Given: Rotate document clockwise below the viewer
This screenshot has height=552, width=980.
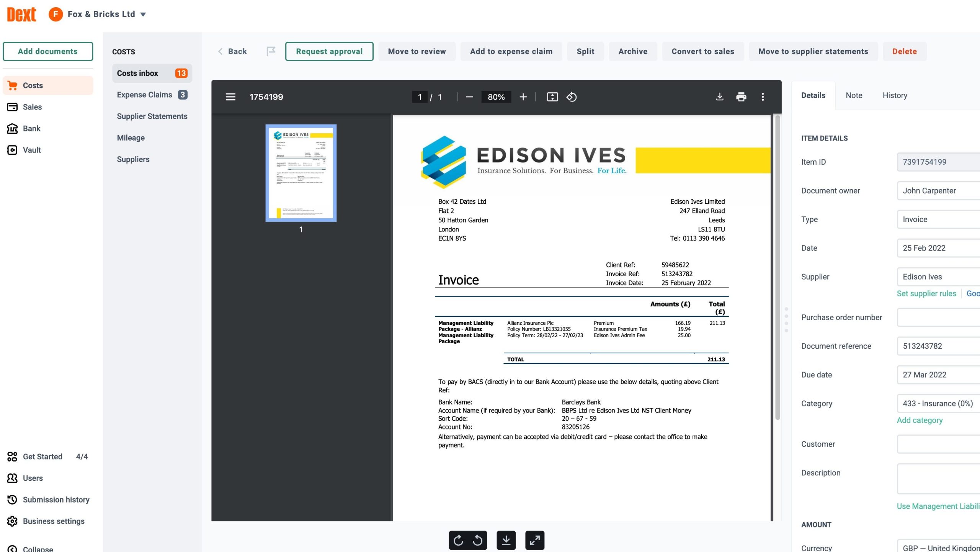Looking at the screenshot, I should click(458, 540).
